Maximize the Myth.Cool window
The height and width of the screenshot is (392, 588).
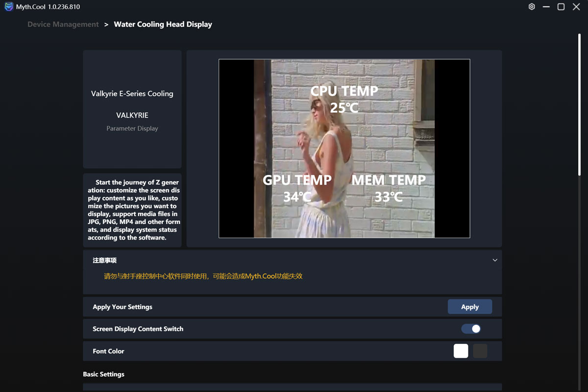561,7
